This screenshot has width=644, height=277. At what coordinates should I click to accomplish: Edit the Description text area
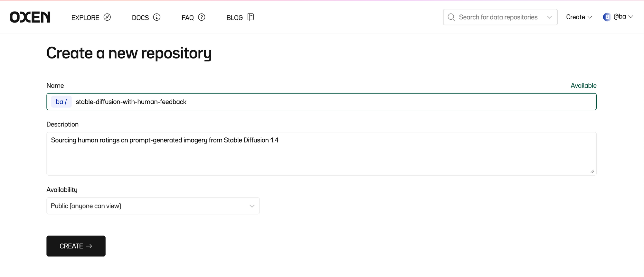click(321, 154)
